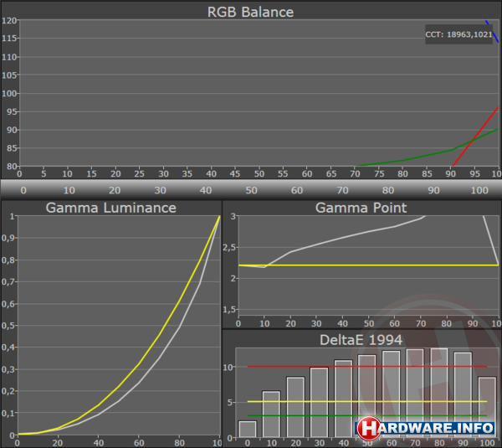Screen dimensions: 502x448
Task: Select the 50 step on the grayscale strip
Action: tap(251, 190)
